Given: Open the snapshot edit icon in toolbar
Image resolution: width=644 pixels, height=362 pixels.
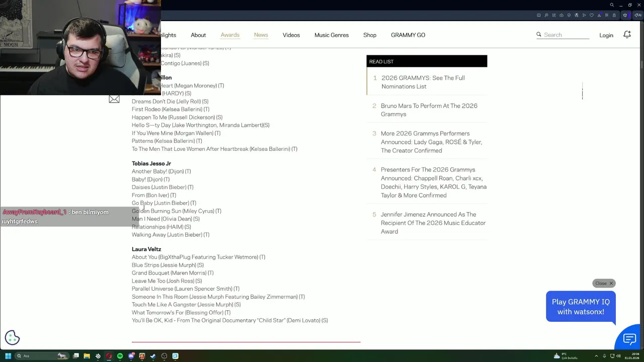Looking at the screenshot, I should [x=554, y=15].
